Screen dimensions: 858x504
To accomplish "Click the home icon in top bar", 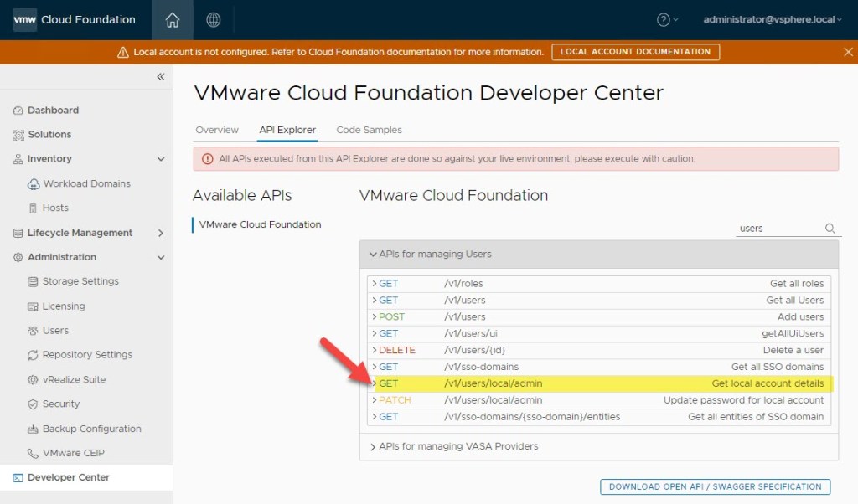I will pyautogui.click(x=173, y=19).
